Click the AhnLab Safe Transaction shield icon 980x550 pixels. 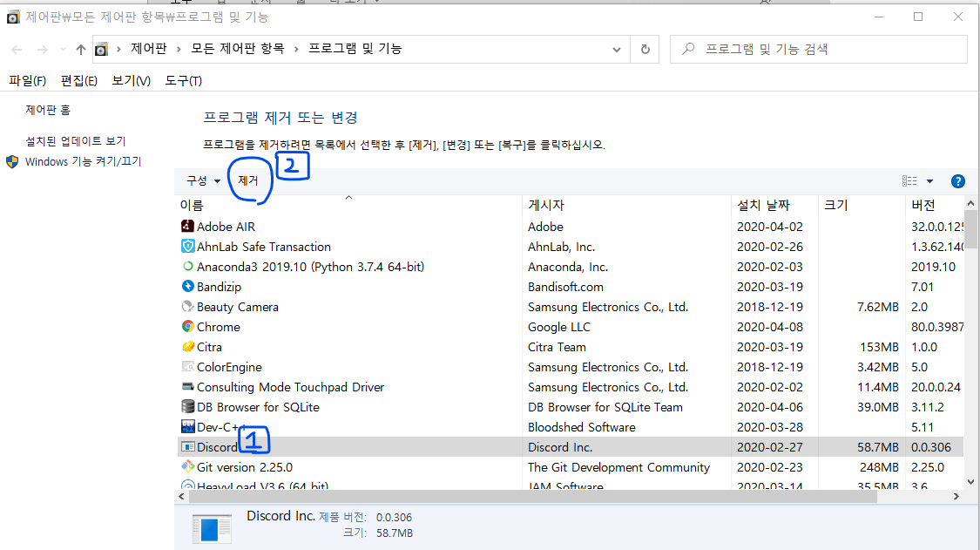coord(187,246)
